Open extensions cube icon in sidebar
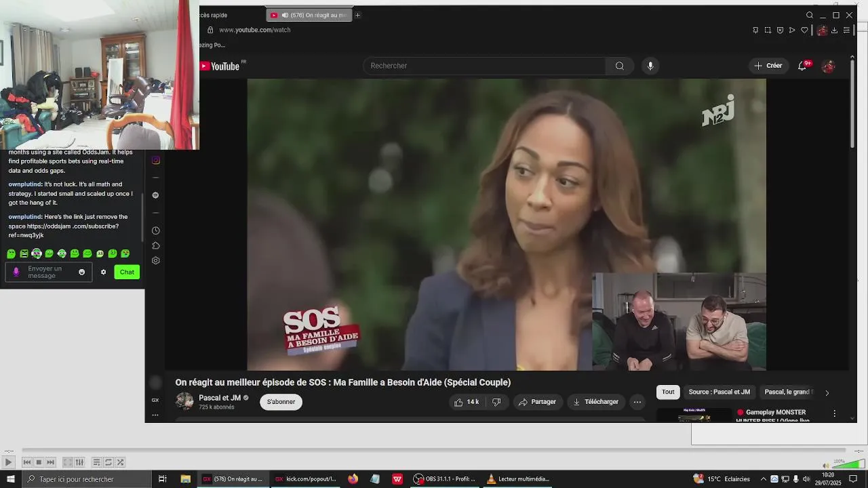The width and height of the screenshot is (868, 488). coord(155,245)
